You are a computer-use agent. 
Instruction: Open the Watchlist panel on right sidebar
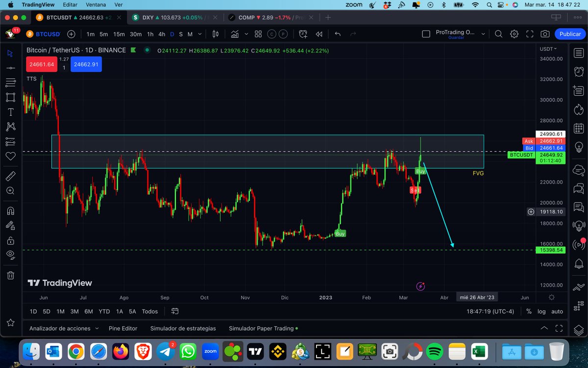click(x=579, y=52)
